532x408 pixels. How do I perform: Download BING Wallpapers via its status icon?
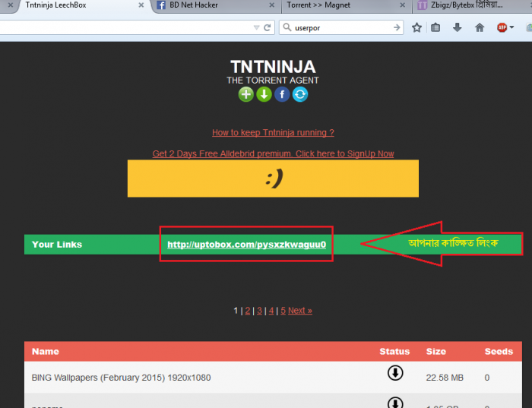(395, 373)
